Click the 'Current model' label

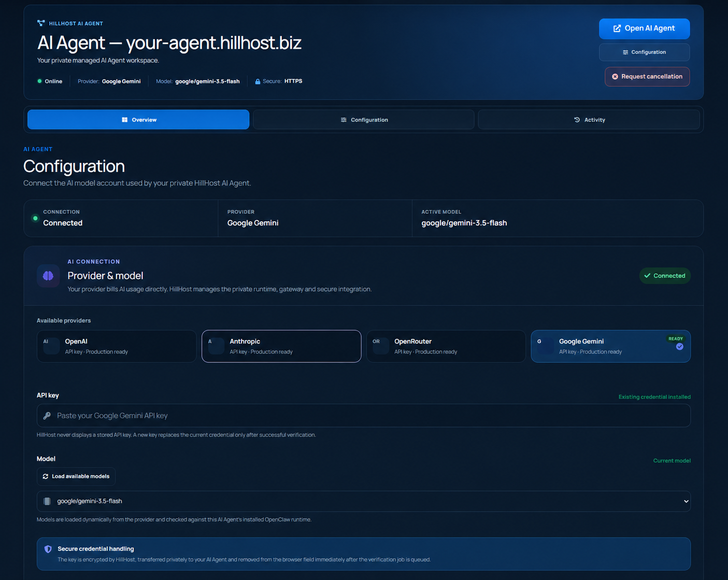coord(672,461)
